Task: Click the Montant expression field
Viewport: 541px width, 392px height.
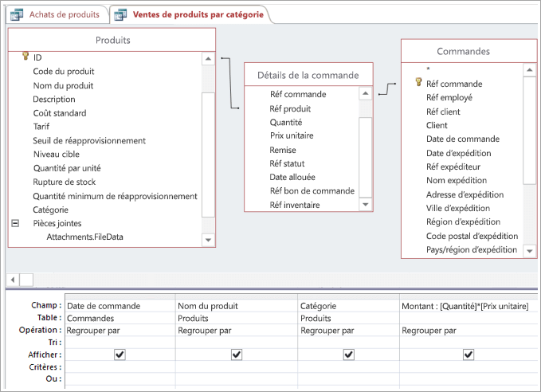Action: pos(468,306)
